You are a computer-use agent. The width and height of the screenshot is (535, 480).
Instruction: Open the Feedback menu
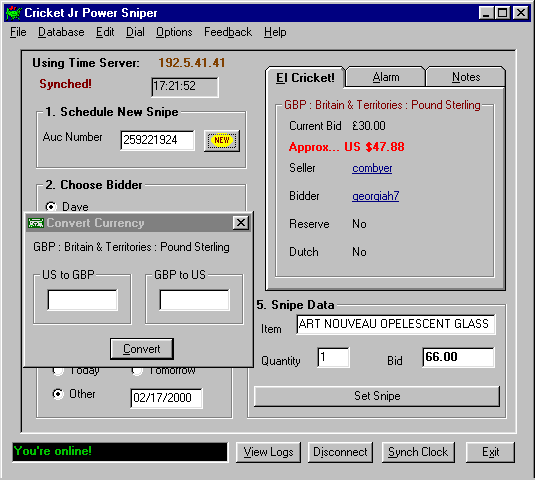[228, 32]
